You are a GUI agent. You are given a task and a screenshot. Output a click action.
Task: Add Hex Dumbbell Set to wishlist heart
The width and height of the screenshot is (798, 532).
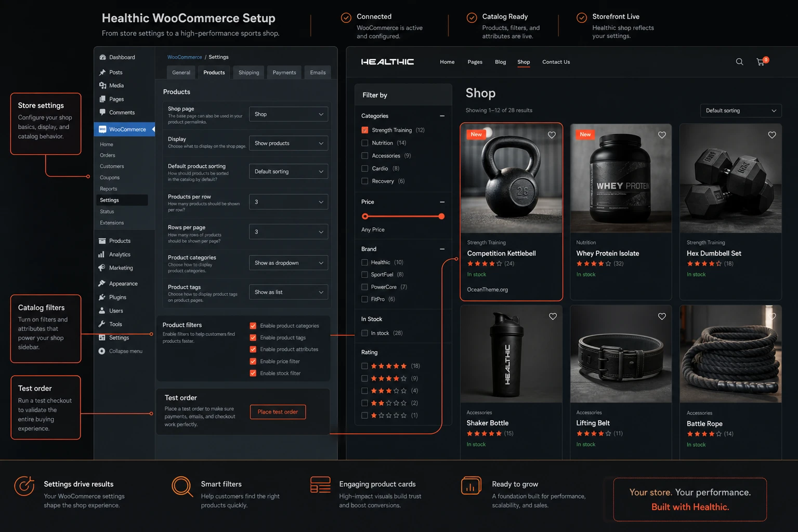(772, 135)
